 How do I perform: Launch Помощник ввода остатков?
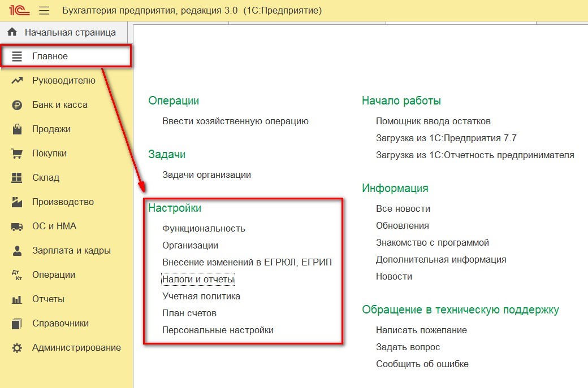pyautogui.click(x=433, y=121)
